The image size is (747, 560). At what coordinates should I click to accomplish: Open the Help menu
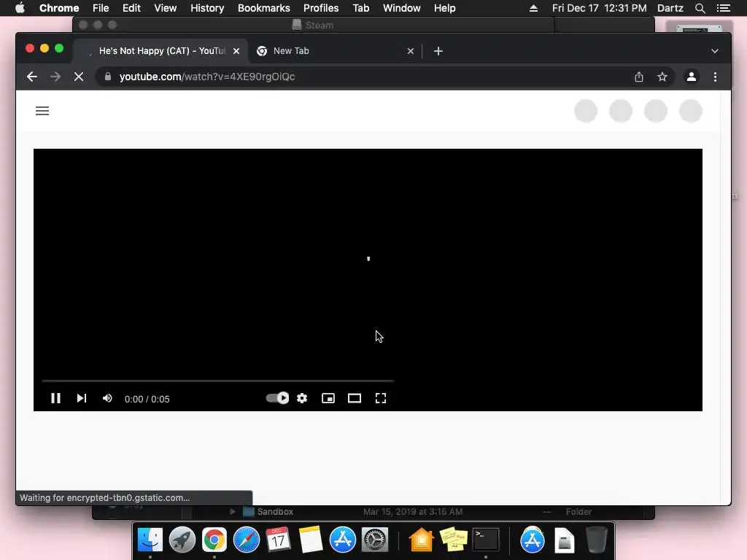point(444,8)
